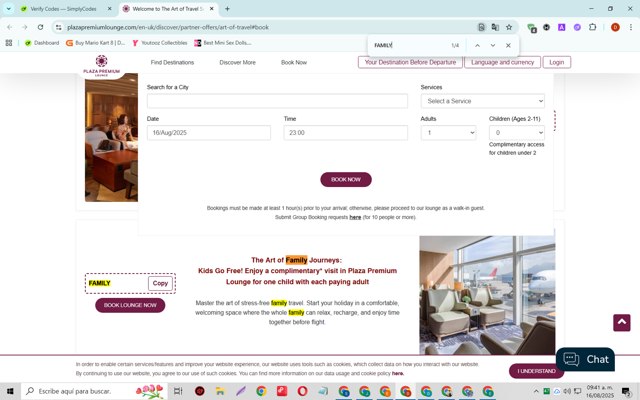This screenshot has height=400, width=640.
Task: Click the Date field showing 16/Aug/2025
Action: [x=209, y=133]
